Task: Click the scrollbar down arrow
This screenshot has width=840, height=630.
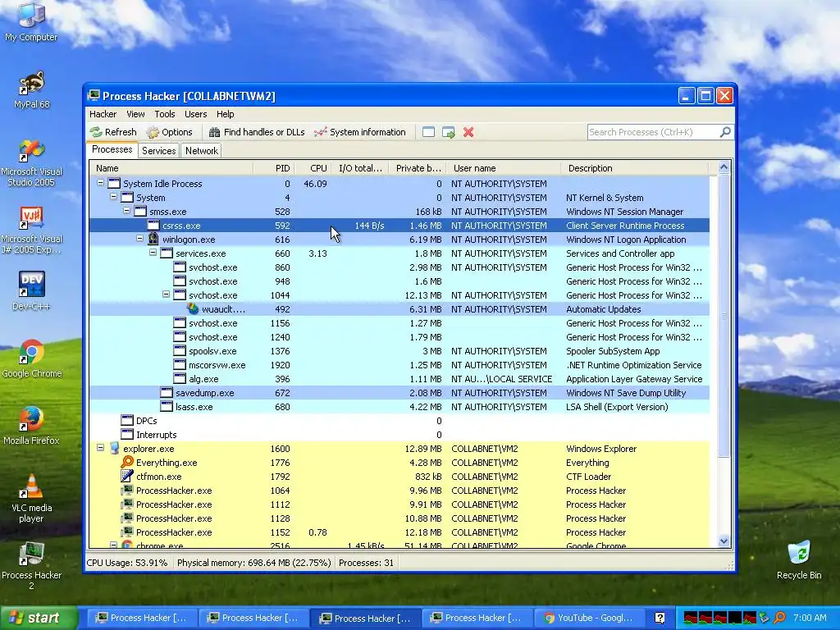Action: pyautogui.click(x=724, y=541)
